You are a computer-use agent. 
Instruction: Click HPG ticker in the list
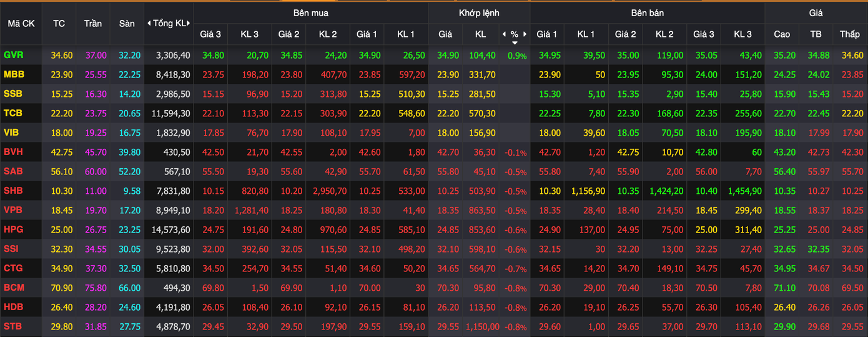coord(13,229)
